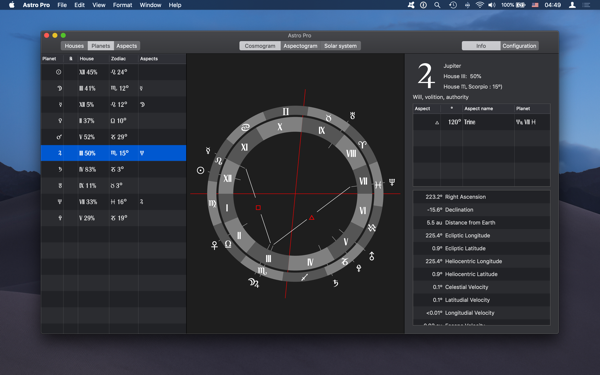Viewport: 600px width, 375px height.
Task: Open the Format menu
Action: point(122,5)
